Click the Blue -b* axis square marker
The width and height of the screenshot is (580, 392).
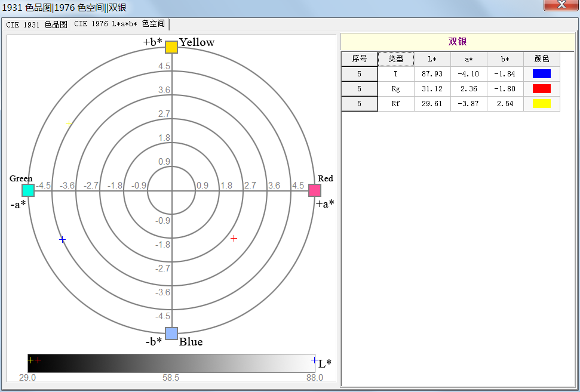point(171,334)
